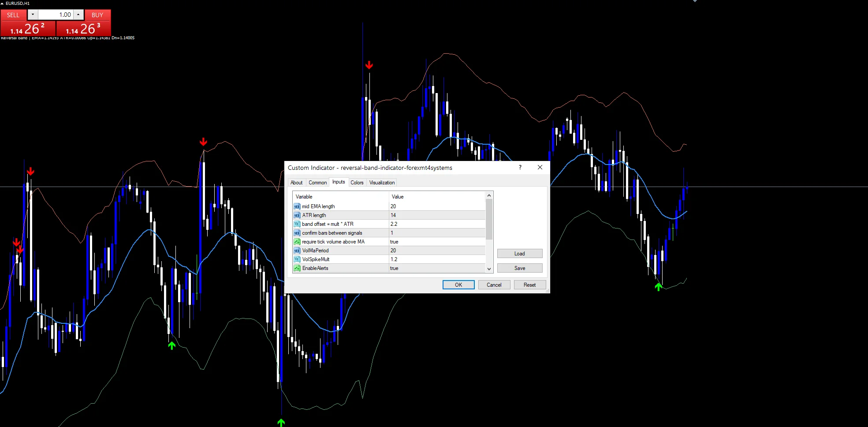Click the 1.00 lot size input field
The height and width of the screenshot is (427, 868).
56,15
